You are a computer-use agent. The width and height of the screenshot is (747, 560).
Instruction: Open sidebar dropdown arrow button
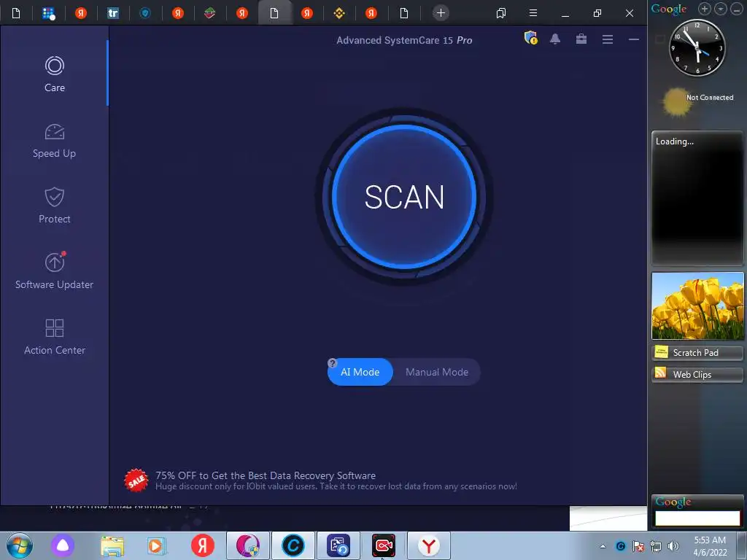pyautogui.click(x=720, y=9)
